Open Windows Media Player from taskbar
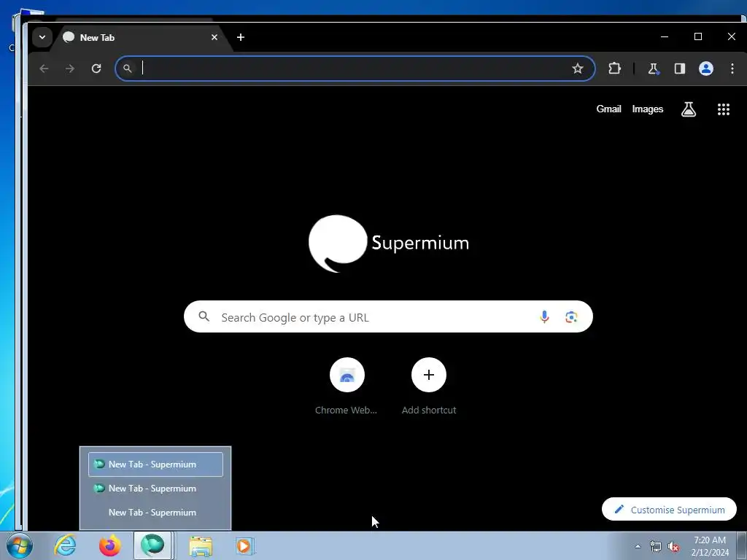The image size is (747, 560). (x=244, y=546)
